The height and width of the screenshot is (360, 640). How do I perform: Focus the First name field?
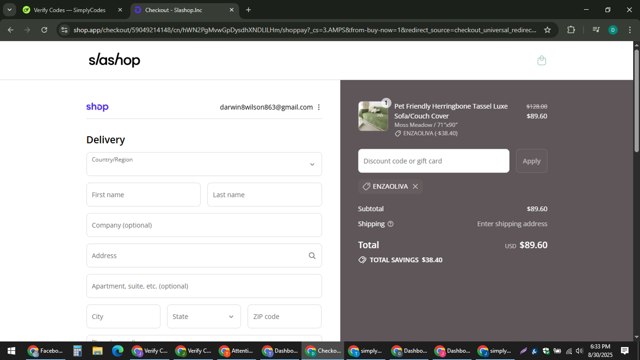coord(143,195)
